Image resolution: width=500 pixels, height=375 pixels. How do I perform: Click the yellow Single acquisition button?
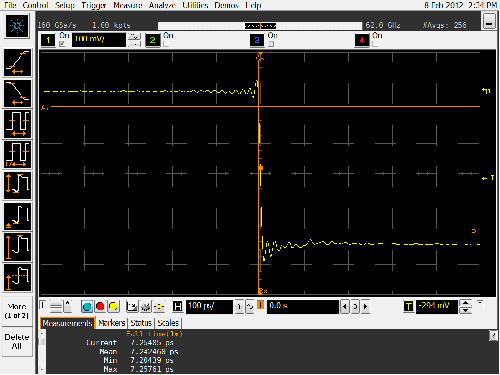[113, 306]
